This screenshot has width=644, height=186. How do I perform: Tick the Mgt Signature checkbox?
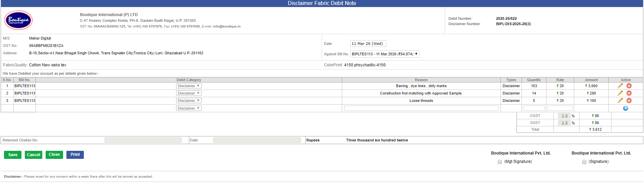click(x=500, y=162)
